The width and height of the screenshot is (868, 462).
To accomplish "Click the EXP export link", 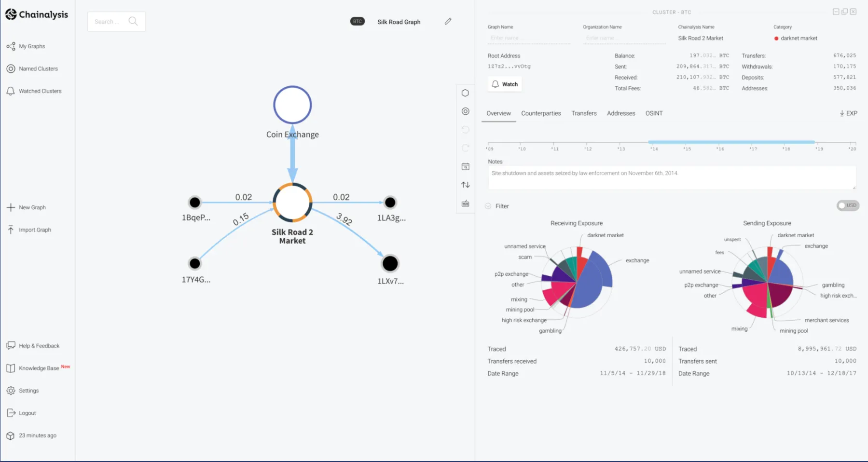I will click(x=848, y=113).
